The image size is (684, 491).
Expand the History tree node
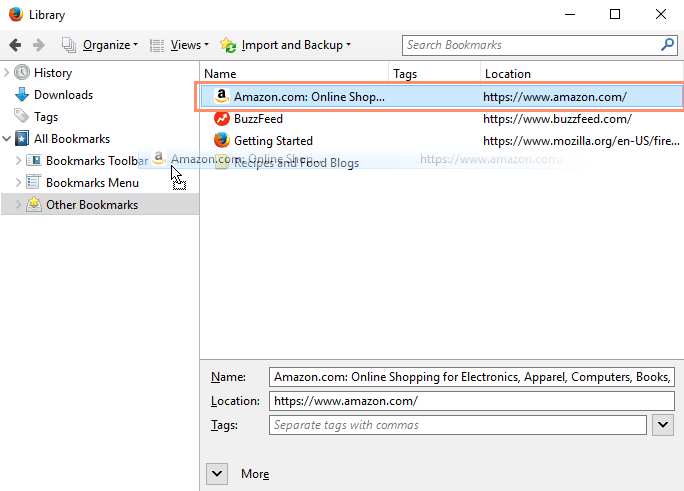pos(7,73)
